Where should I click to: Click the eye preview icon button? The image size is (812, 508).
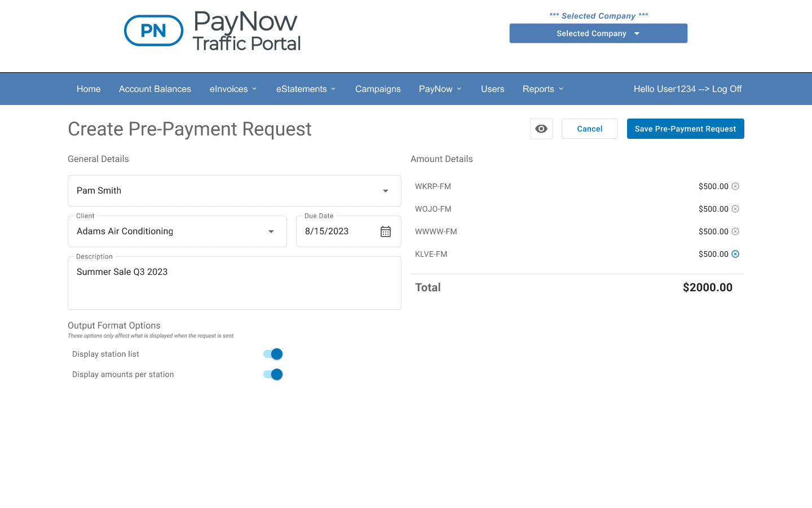click(541, 129)
